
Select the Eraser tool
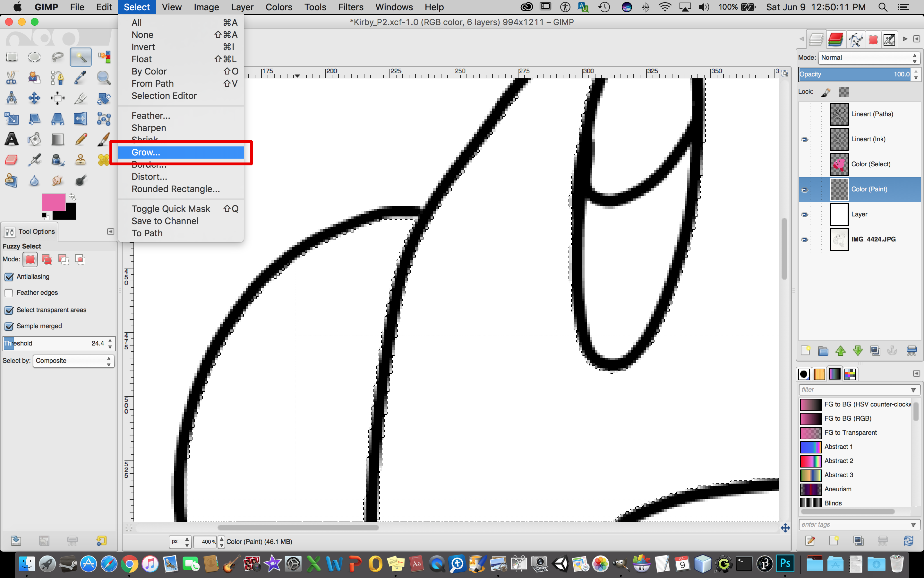[x=12, y=160]
